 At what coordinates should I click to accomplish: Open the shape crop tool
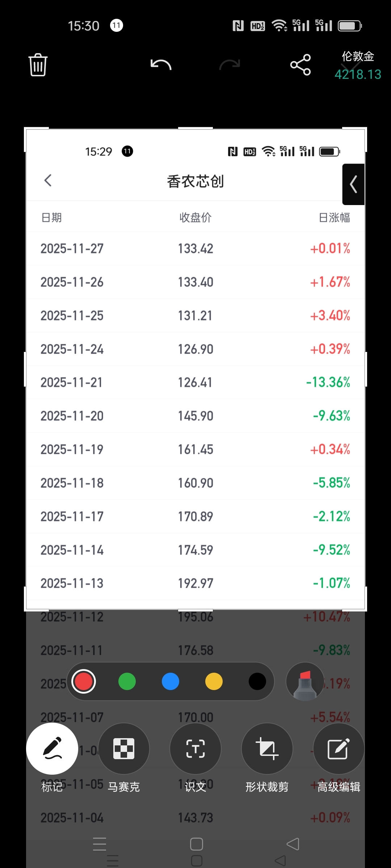click(267, 748)
